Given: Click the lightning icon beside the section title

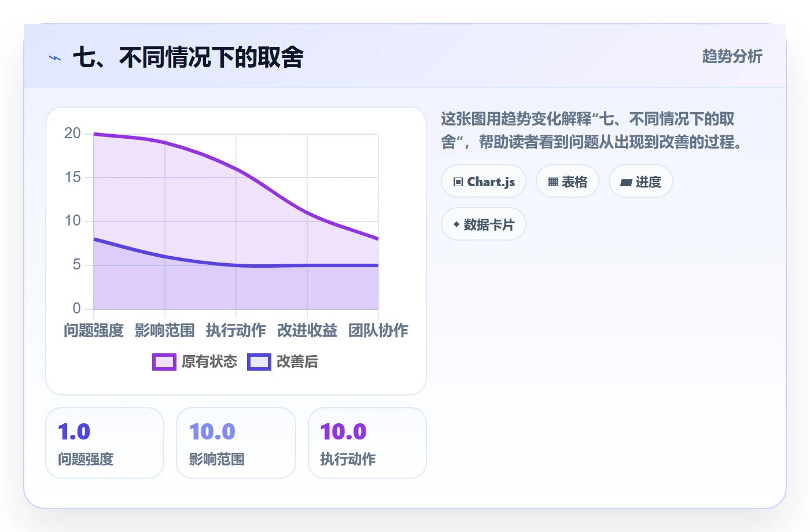Looking at the screenshot, I should 55,58.
